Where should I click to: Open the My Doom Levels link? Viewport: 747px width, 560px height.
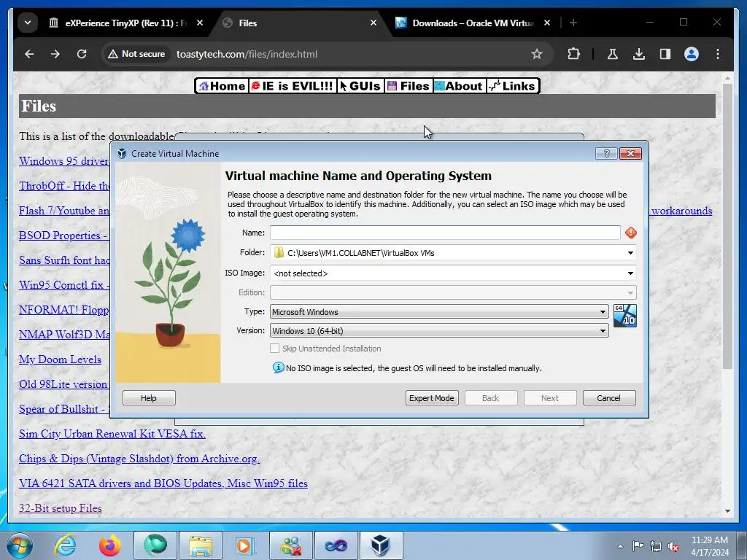coord(60,359)
